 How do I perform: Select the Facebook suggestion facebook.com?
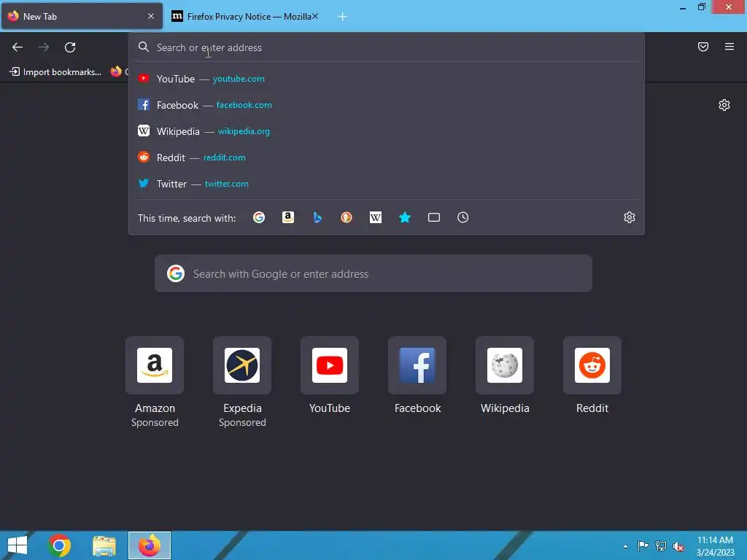tap(387, 105)
